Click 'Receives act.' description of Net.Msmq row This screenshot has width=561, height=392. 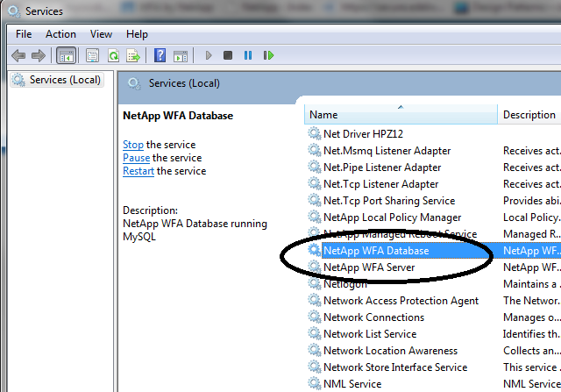point(532,151)
